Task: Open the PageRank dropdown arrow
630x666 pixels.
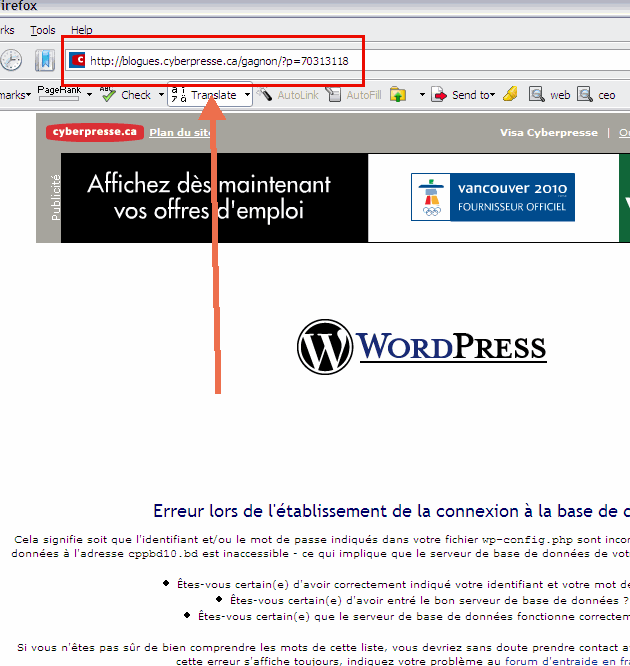Action: click(89, 96)
